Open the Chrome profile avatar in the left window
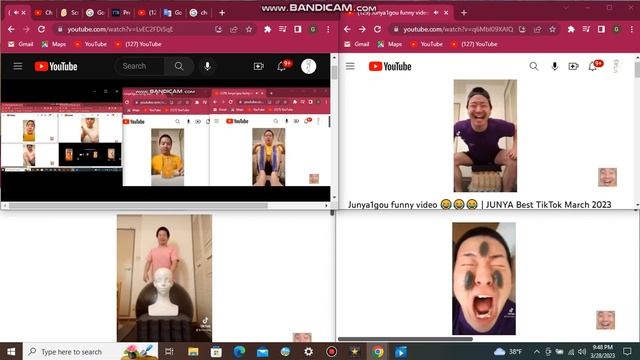The height and width of the screenshot is (360, 640). point(313,29)
